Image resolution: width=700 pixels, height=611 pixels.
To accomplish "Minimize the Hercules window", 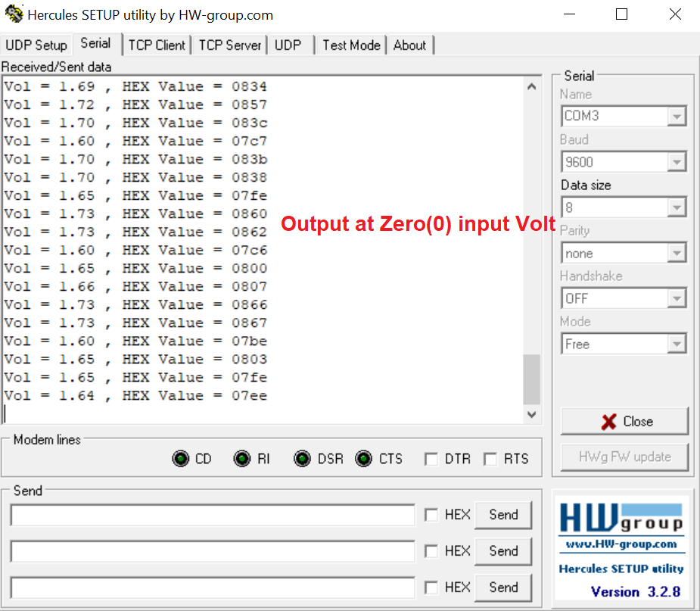I will coord(569,14).
